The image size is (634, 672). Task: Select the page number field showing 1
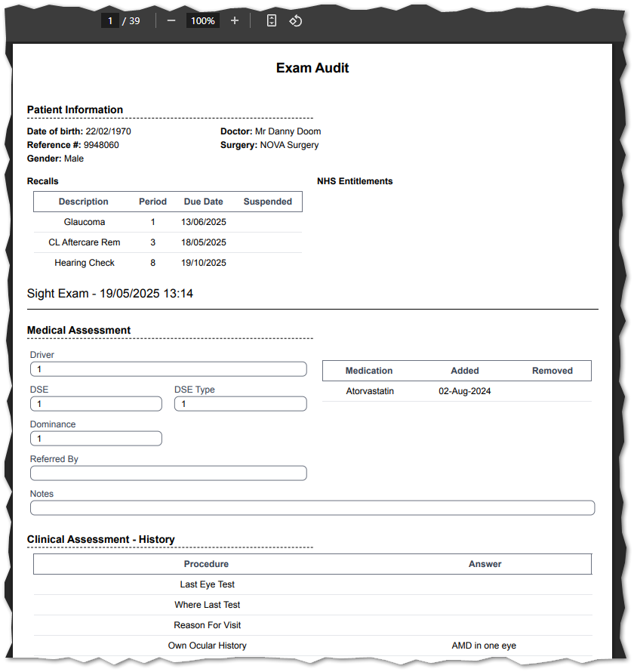click(110, 20)
